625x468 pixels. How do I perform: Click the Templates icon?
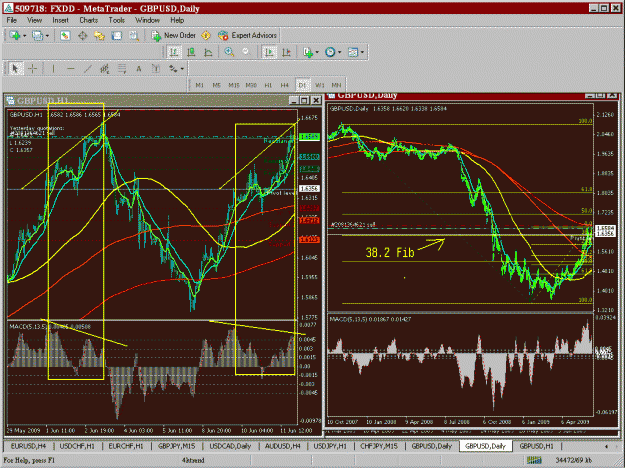353,52
